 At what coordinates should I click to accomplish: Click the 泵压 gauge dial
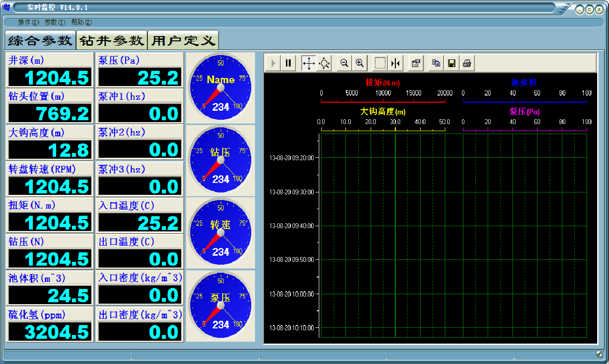pyautogui.click(x=220, y=306)
